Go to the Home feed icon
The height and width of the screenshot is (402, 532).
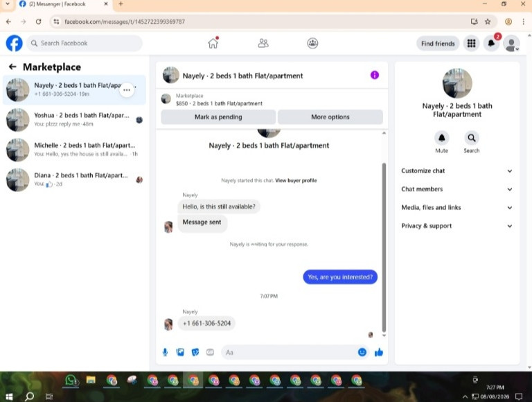tap(213, 43)
